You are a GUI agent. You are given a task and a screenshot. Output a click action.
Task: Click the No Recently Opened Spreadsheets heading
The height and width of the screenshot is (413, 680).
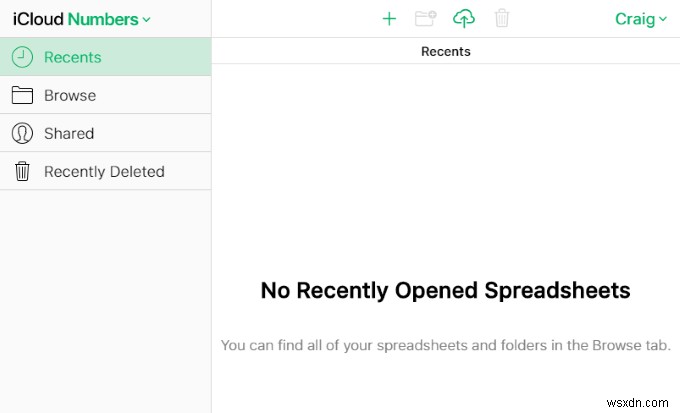pyautogui.click(x=445, y=290)
